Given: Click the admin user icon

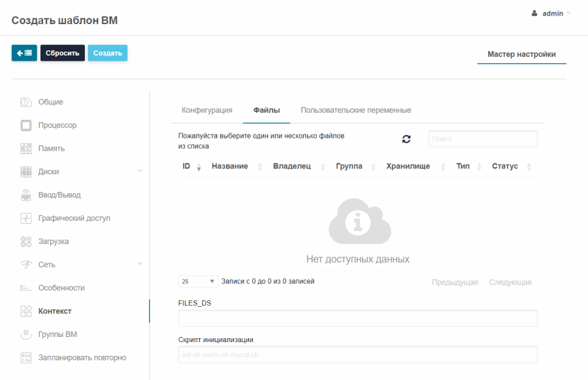Looking at the screenshot, I should 534,13.
